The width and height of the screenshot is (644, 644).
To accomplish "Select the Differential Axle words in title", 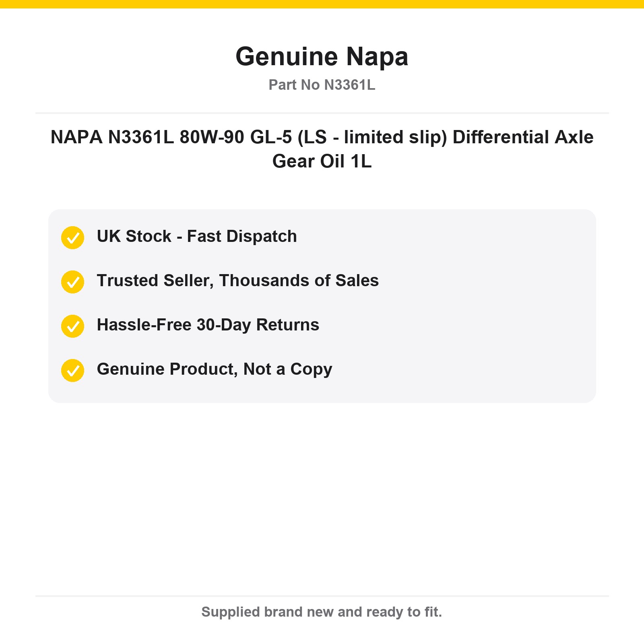I will 523,137.
